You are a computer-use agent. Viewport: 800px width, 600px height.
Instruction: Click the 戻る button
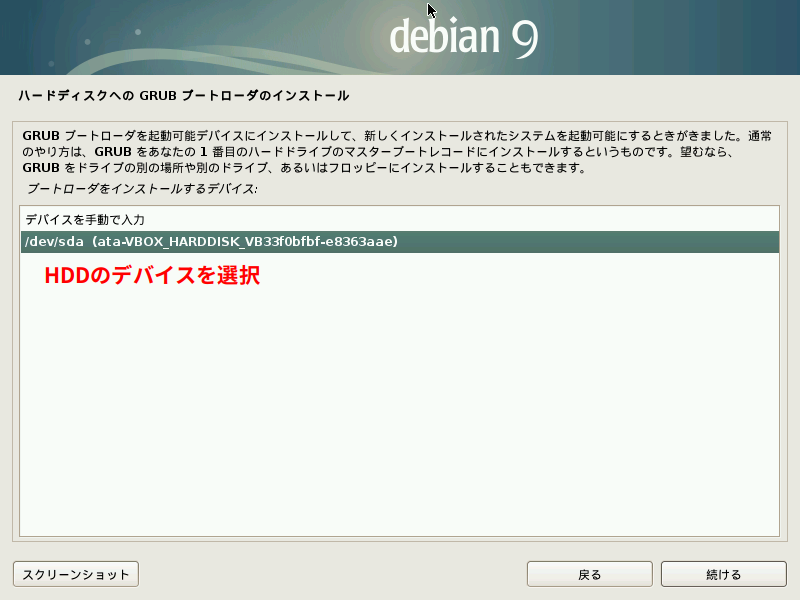pos(590,574)
